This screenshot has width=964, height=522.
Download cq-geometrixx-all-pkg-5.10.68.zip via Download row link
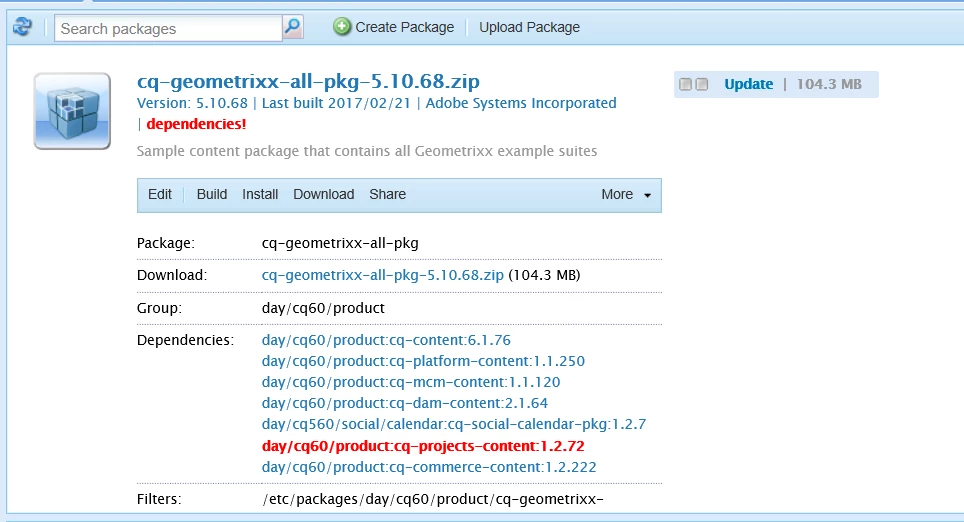click(x=382, y=275)
